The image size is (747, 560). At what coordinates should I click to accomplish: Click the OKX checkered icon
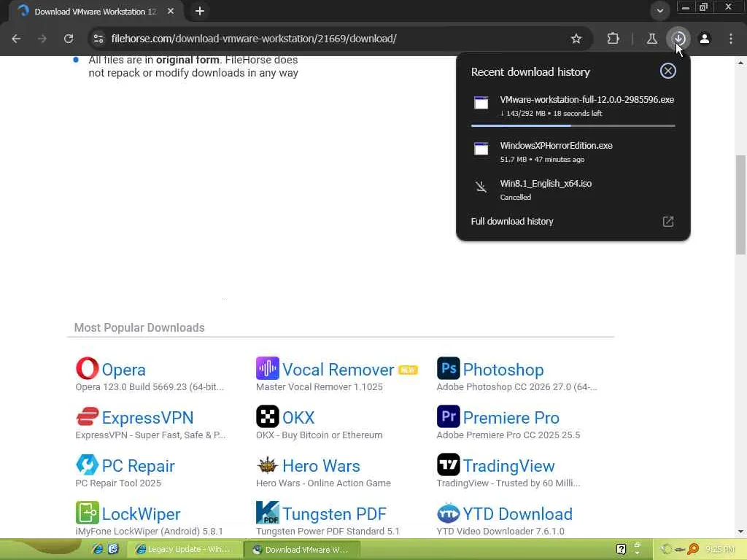pos(267,416)
